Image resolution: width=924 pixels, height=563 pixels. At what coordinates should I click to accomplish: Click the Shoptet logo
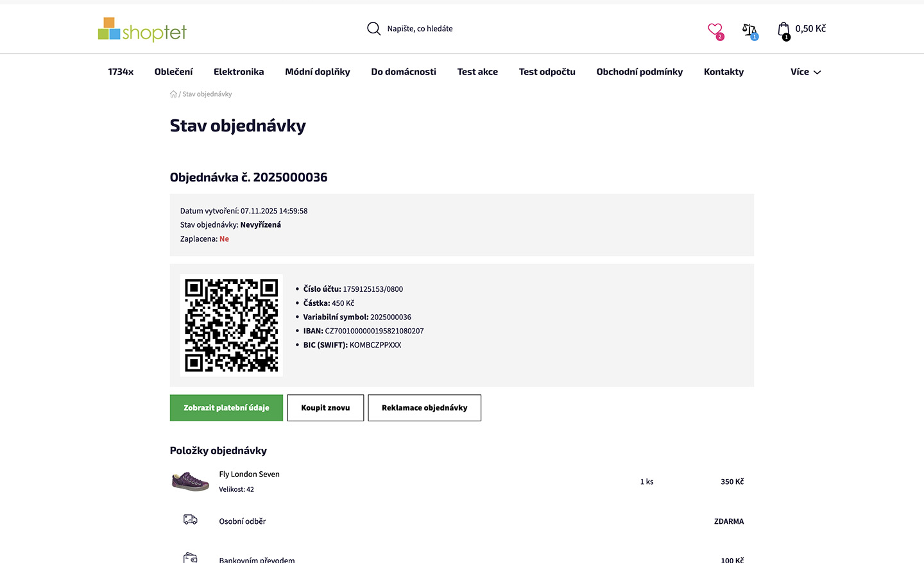point(142,29)
